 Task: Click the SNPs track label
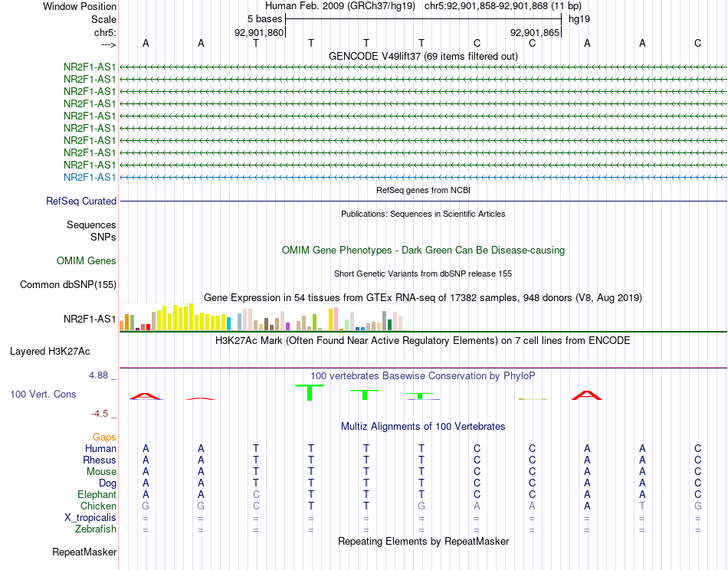click(x=103, y=237)
